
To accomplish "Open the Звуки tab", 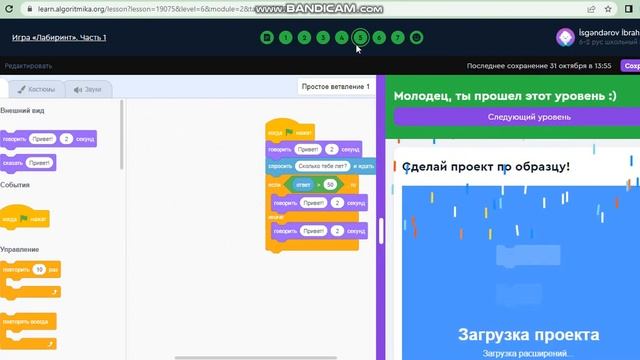I will click(x=88, y=89).
